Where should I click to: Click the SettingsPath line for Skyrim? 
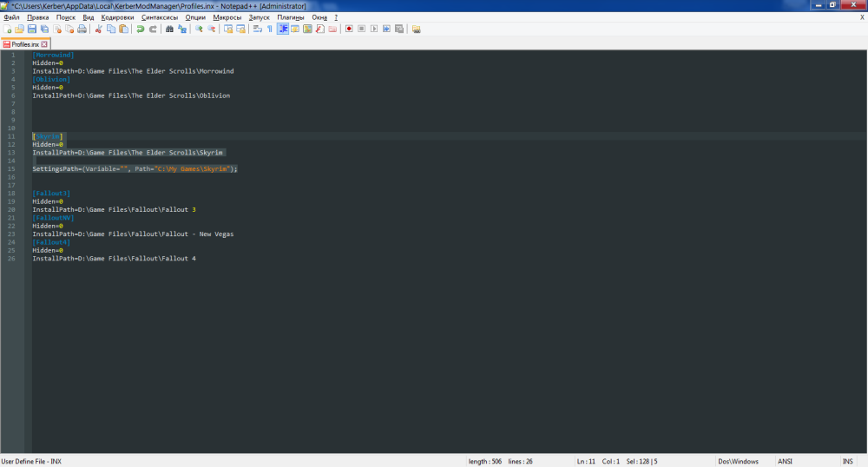[135, 168]
